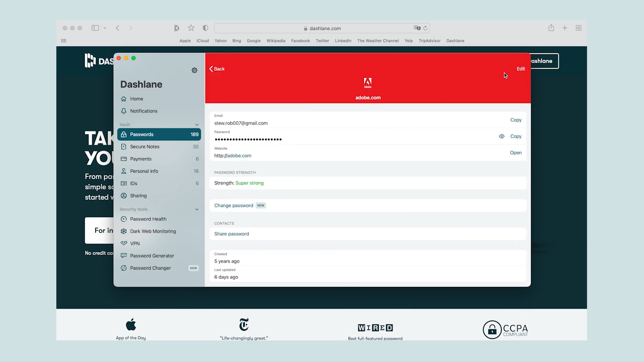Go Back to the password list
Viewport: 644px width, 362px height.
(x=217, y=69)
